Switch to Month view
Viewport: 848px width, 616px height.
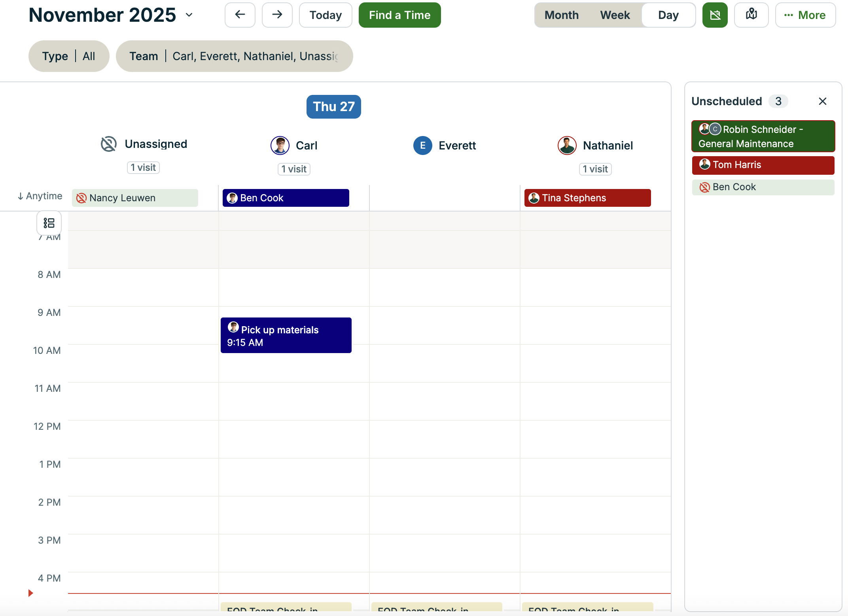[x=561, y=15]
